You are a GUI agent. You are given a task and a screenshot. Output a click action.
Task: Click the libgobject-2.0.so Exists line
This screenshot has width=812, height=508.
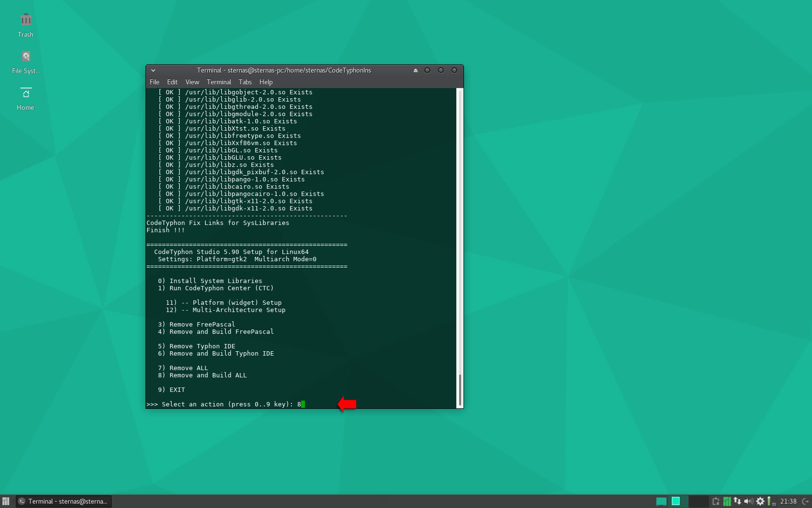(235, 92)
